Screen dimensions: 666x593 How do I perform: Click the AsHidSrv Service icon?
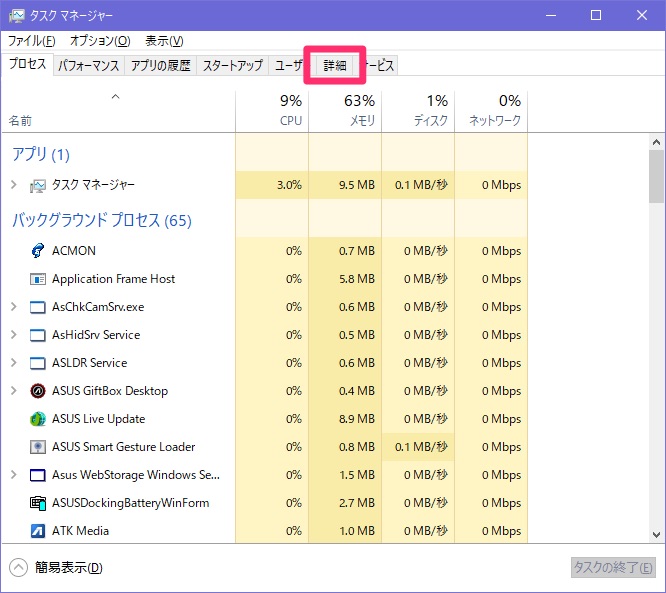(37, 335)
